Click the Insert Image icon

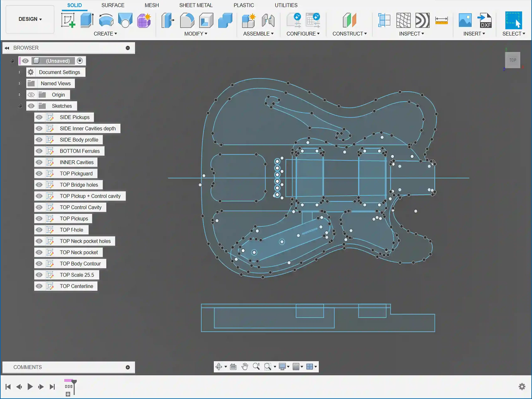pos(465,20)
